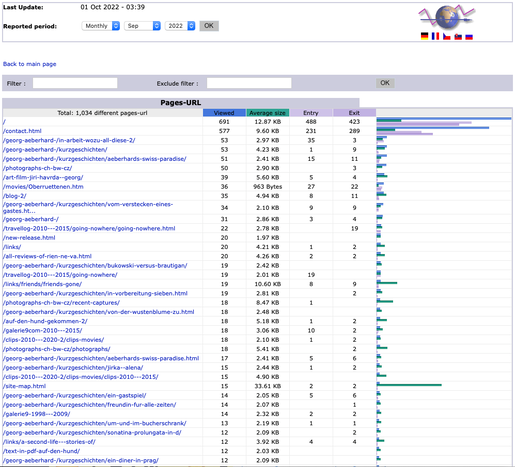This screenshot has height=467, width=515.
Task: Focus the Exclude filter input field
Action: click(249, 83)
